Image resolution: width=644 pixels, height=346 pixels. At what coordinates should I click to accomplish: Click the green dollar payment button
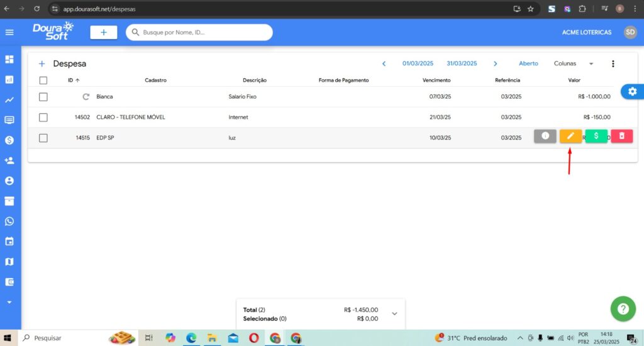[x=596, y=136]
